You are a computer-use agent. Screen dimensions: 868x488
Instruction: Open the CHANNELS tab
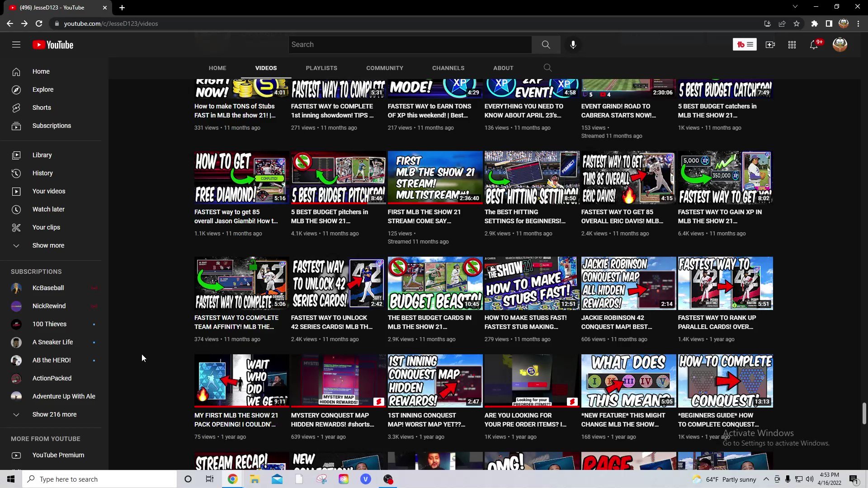[448, 68]
